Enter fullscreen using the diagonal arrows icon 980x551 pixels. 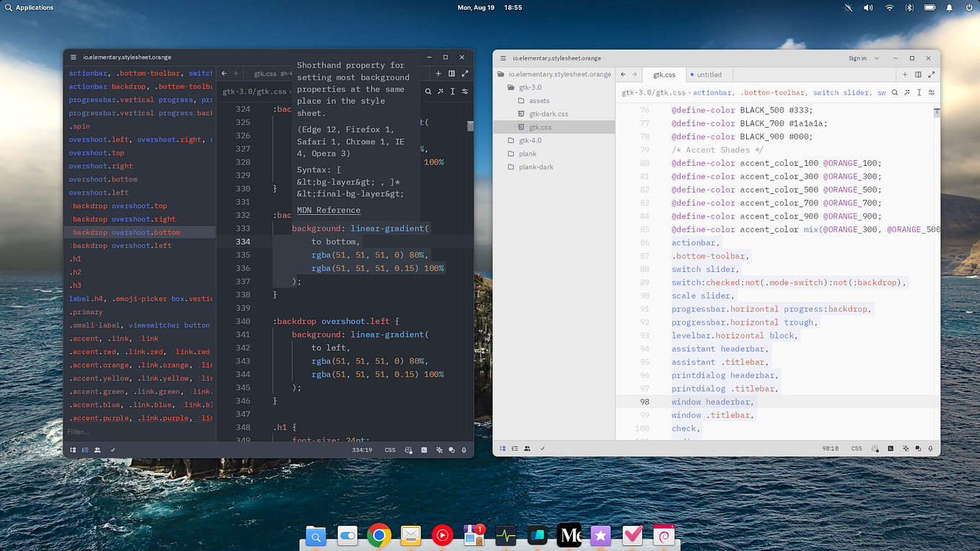coord(931,74)
